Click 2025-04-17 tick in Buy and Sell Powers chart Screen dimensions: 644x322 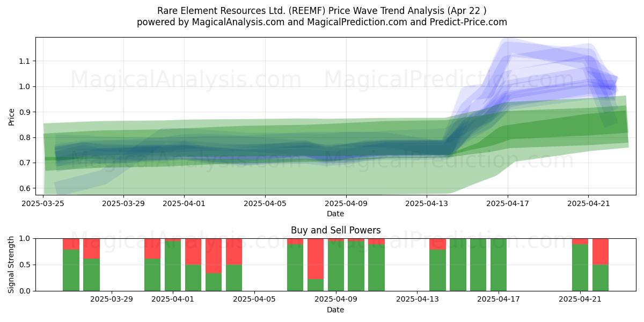(x=499, y=299)
